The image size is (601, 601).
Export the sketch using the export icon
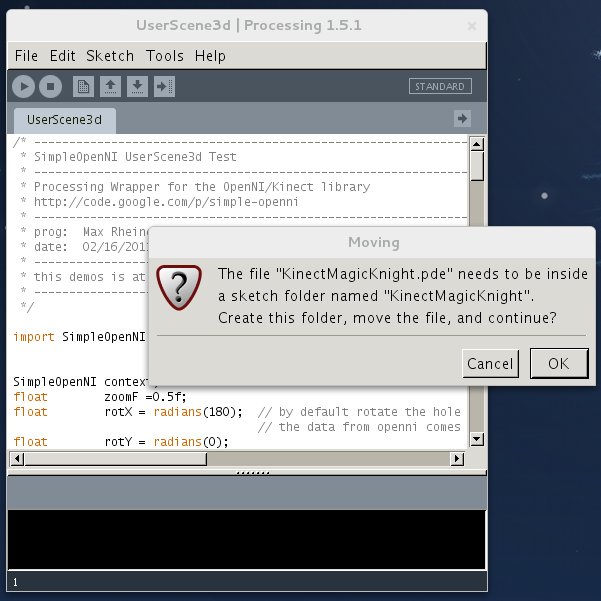(x=164, y=87)
